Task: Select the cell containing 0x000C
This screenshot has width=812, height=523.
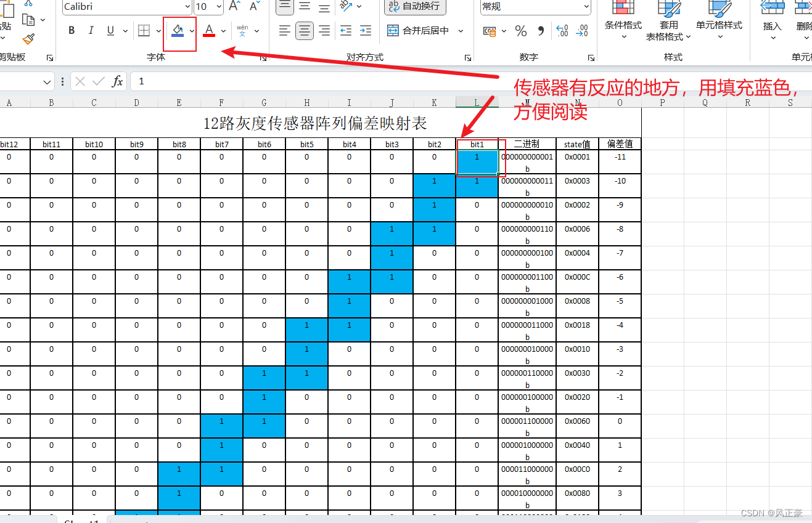Action: [x=577, y=282]
